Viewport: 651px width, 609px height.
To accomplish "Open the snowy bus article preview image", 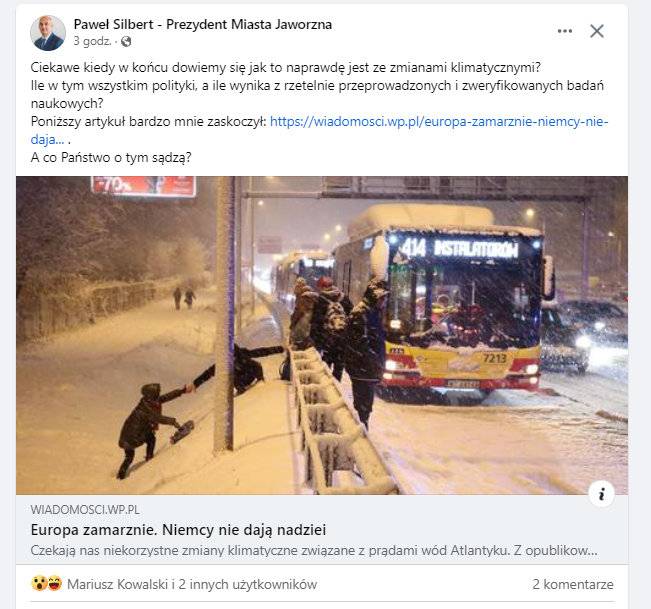I will [322, 335].
